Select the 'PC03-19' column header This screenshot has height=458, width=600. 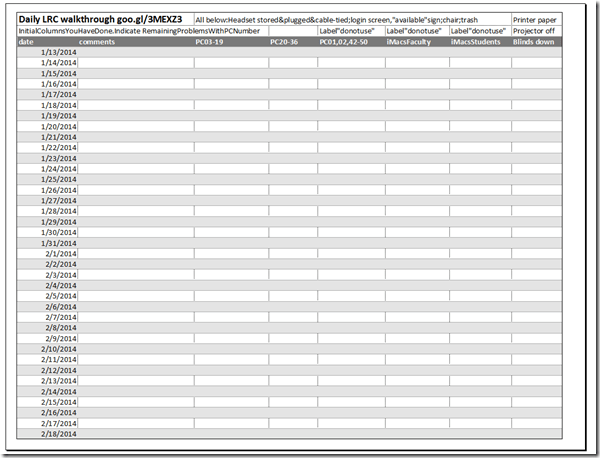[x=230, y=42]
